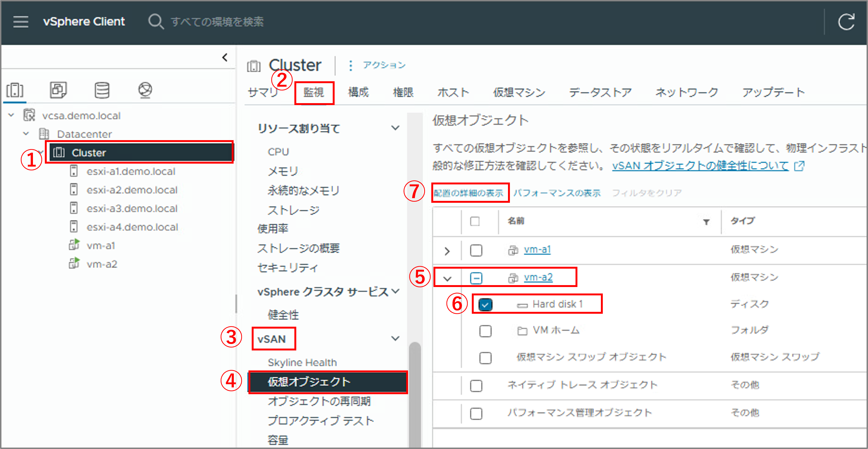Click host icon next to esxi-a1.demo.local
Viewport: 868px width, 449px height.
[x=73, y=171]
